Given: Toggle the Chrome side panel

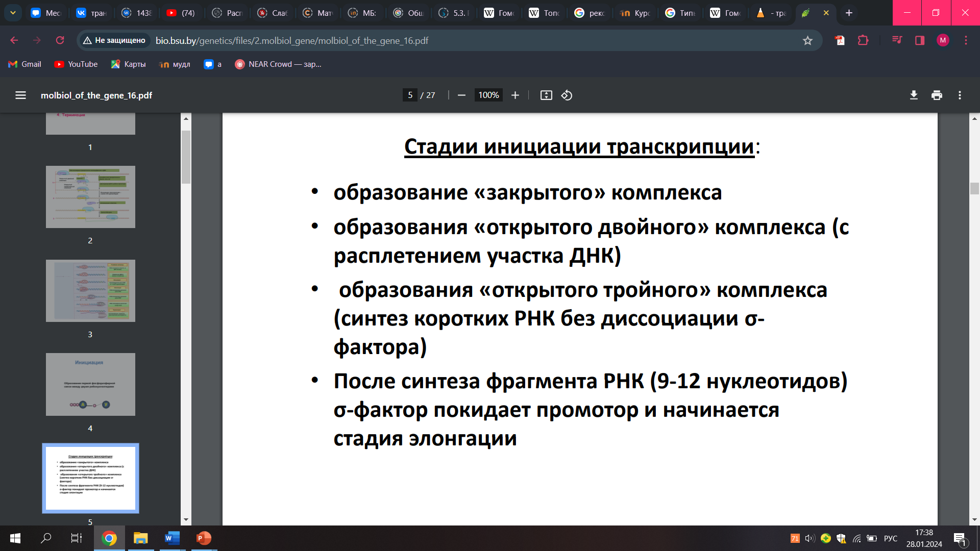Looking at the screenshot, I should pos(920,40).
